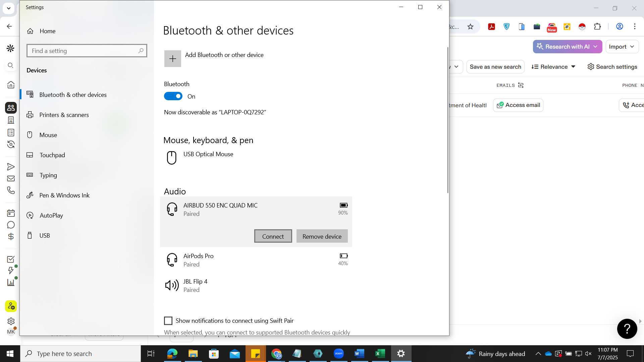The height and width of the screenshot is (362, 644).
Task: Open the calendar icon in sidebar
Action: pos(11,213)
